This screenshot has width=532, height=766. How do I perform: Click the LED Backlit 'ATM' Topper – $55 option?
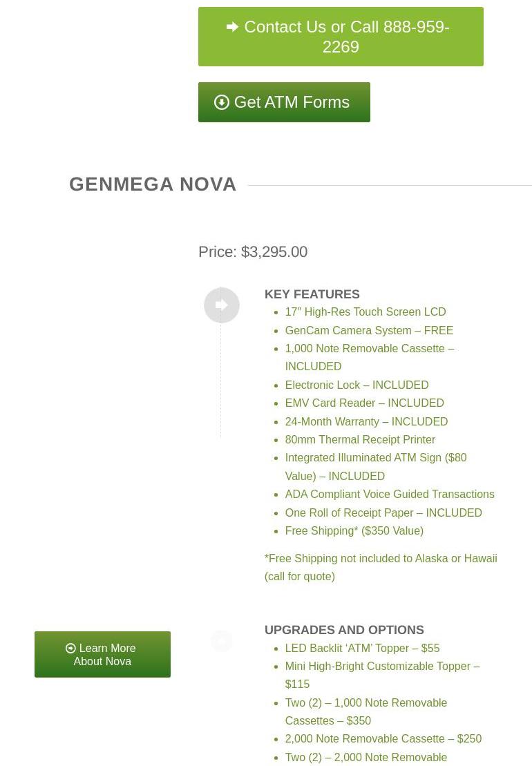point(362,648)
